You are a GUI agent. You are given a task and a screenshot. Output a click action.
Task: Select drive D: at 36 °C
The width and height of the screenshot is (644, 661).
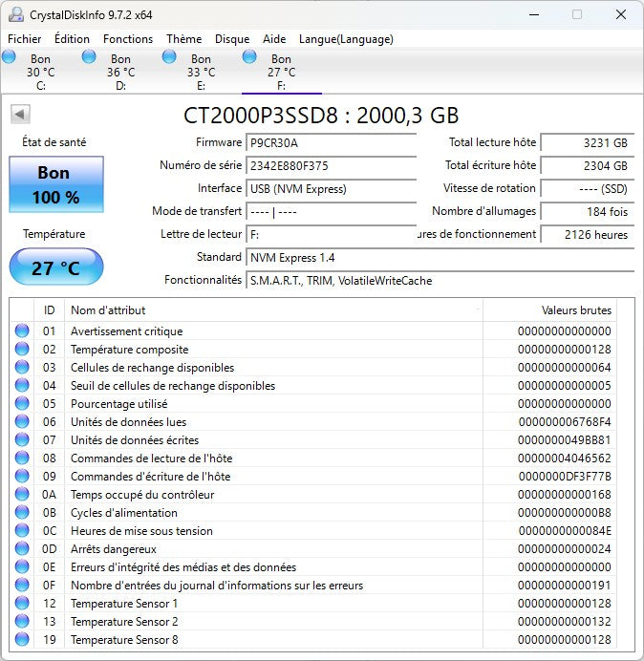[x=120, y=71]
